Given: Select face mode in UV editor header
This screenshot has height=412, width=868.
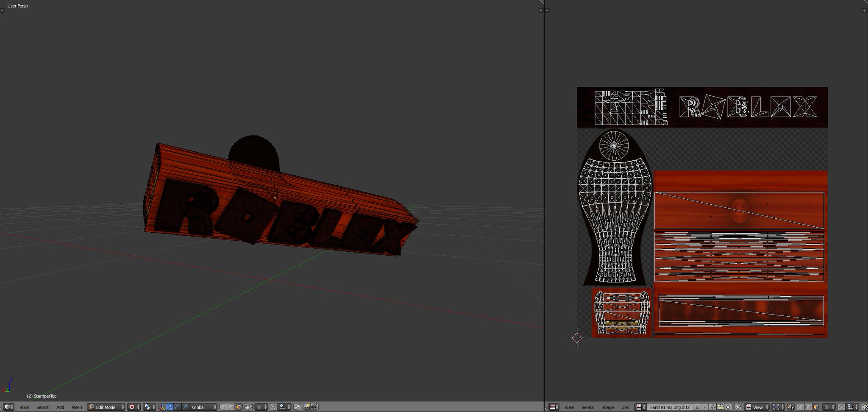Looking at the screenshot, I should pyautogui.click(x=815, y=407).
